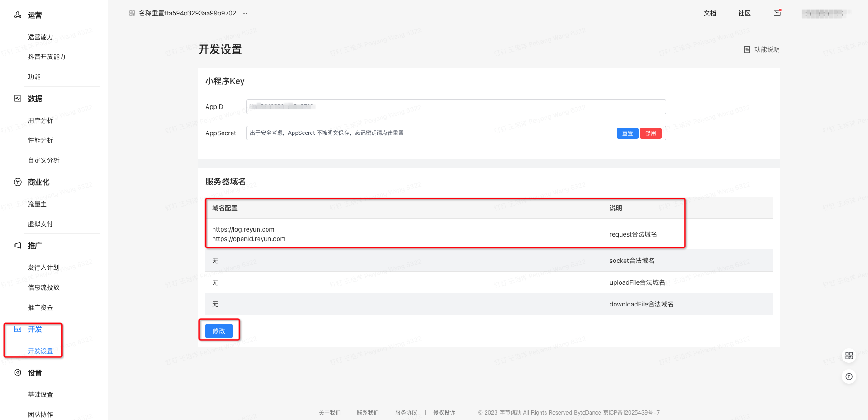Image resolution: width=868 pixels, height=420 pixels.
Task: Select 虚拟支付 in the sidebar
Action: (x=40, y=224)
